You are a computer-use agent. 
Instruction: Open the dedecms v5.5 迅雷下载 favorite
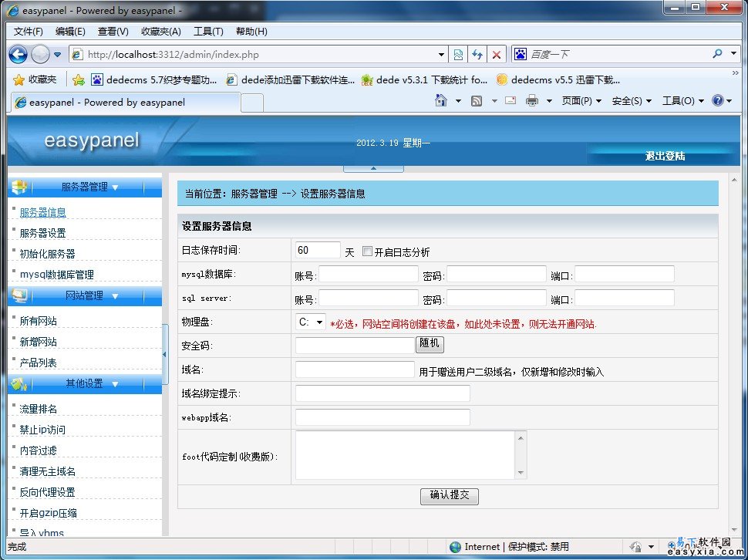(558, 80)
